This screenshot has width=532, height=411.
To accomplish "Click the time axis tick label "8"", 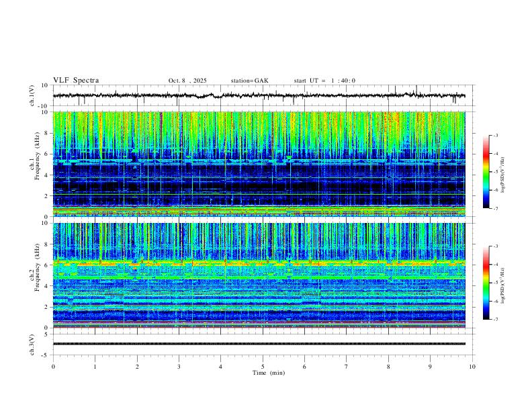I will point(388,367).
